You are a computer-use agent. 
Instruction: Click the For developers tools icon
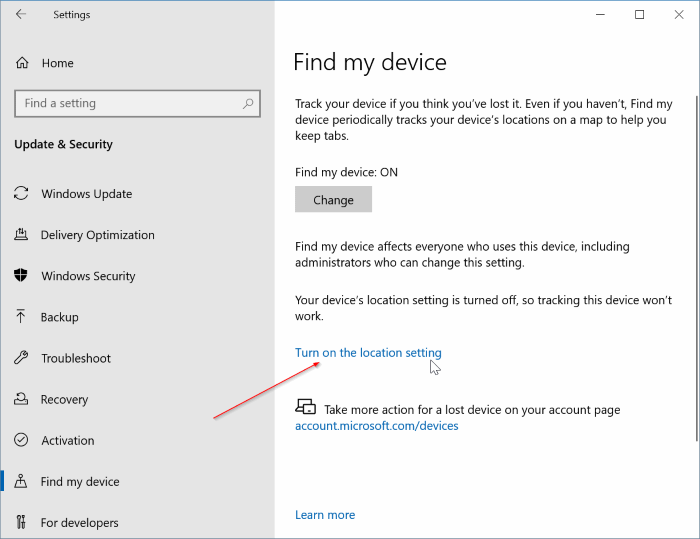(21, 522)
